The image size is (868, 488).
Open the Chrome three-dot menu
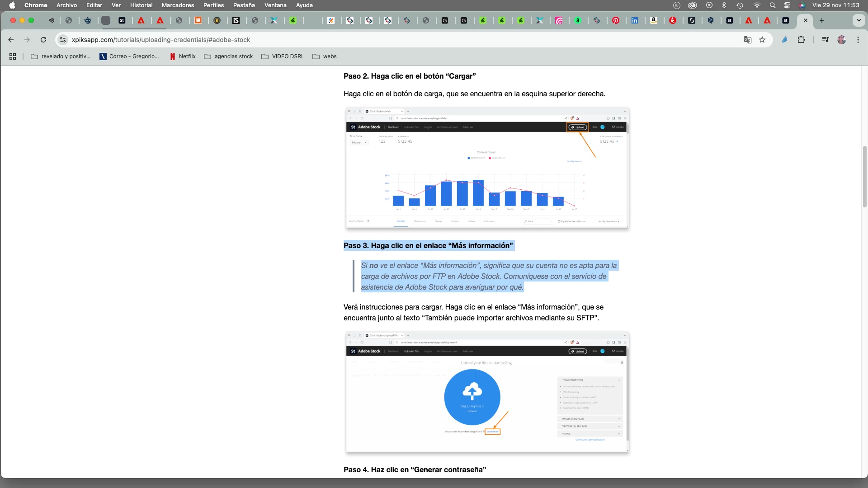coord(858,40)
